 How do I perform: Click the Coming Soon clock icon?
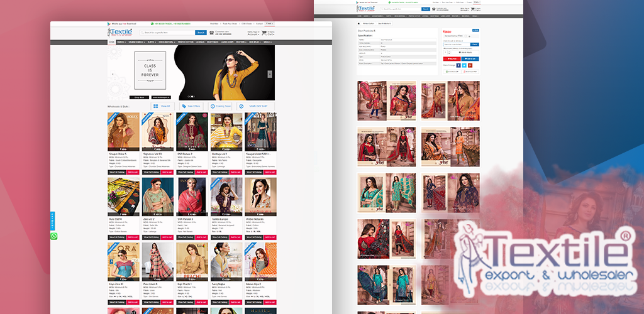click(213, 106)
